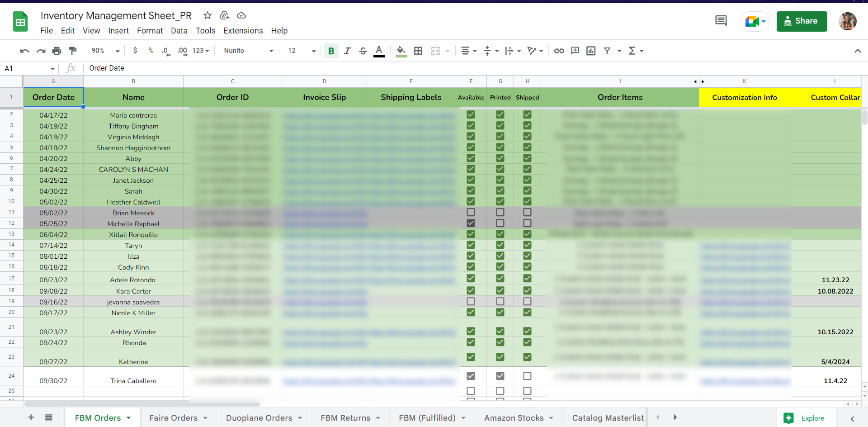Open the Functions sigma menu

pos(636,51)
